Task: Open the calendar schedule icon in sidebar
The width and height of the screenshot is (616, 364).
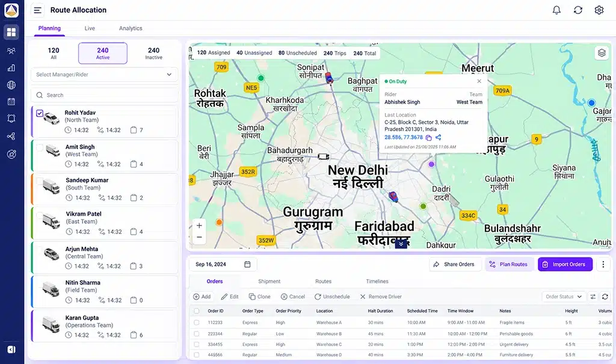Action: pyautogui.click(x=11, y=102)
